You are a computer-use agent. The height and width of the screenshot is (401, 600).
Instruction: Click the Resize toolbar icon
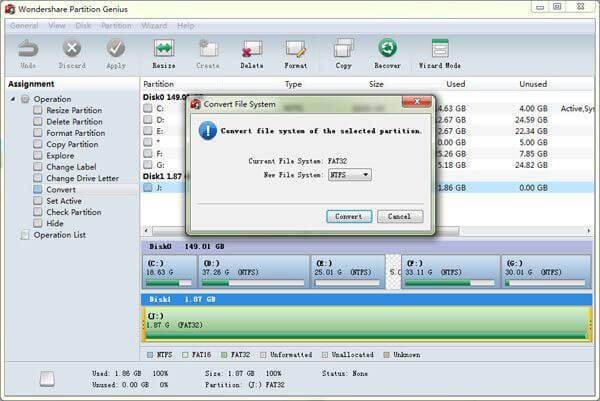pos(163,49)
